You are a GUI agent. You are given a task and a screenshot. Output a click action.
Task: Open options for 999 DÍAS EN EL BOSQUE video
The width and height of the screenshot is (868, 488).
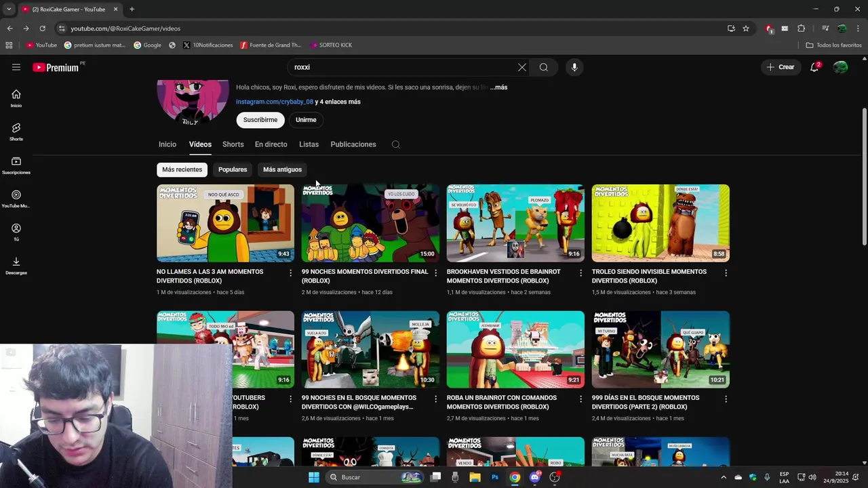point(726,399)
